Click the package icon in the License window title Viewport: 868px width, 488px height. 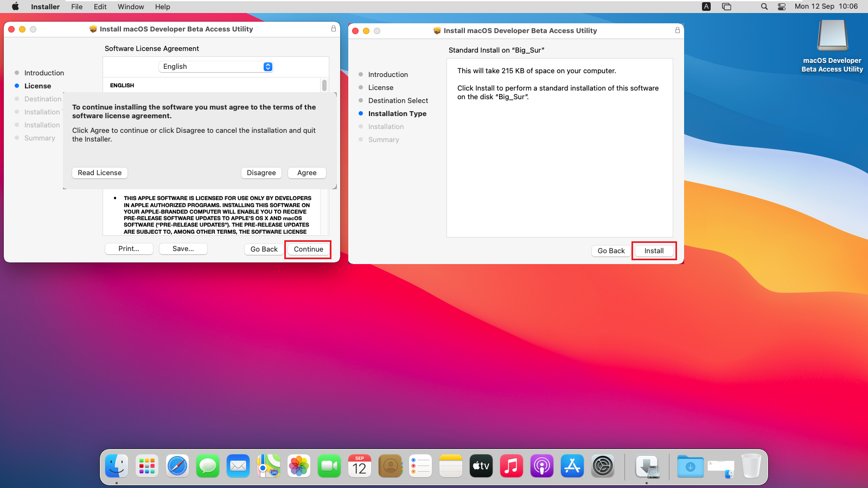click(x=93, y=29)
